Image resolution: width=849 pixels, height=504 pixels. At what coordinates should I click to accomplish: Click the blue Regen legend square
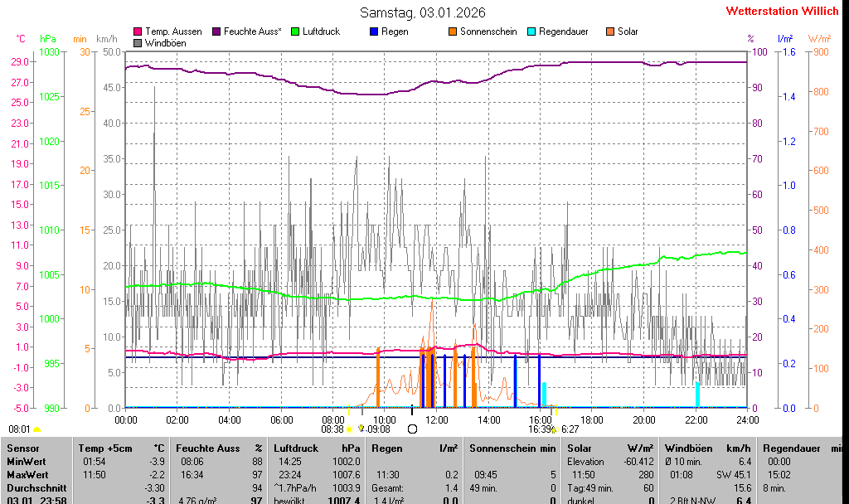point(374,31)
